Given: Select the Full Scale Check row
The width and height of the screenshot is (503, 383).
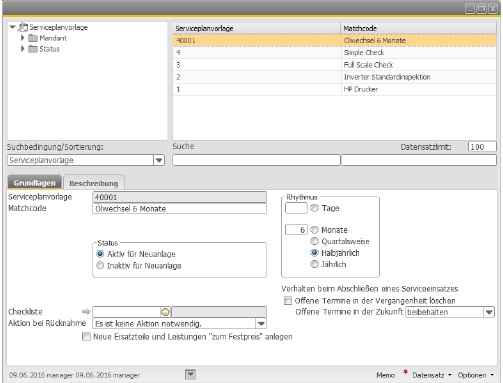Looking at the screenshot, I should click(334, 65).
